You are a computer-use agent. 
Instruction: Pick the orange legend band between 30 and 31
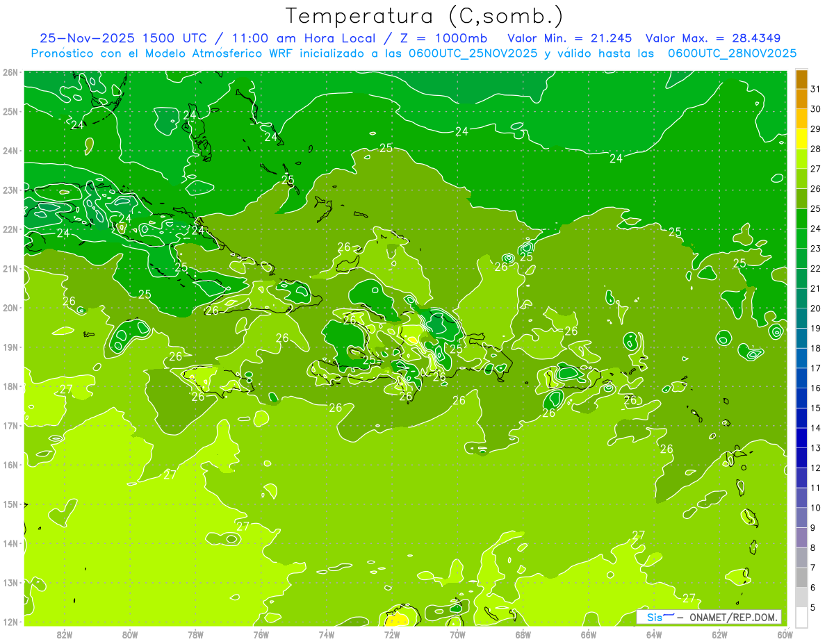point(801,99)
